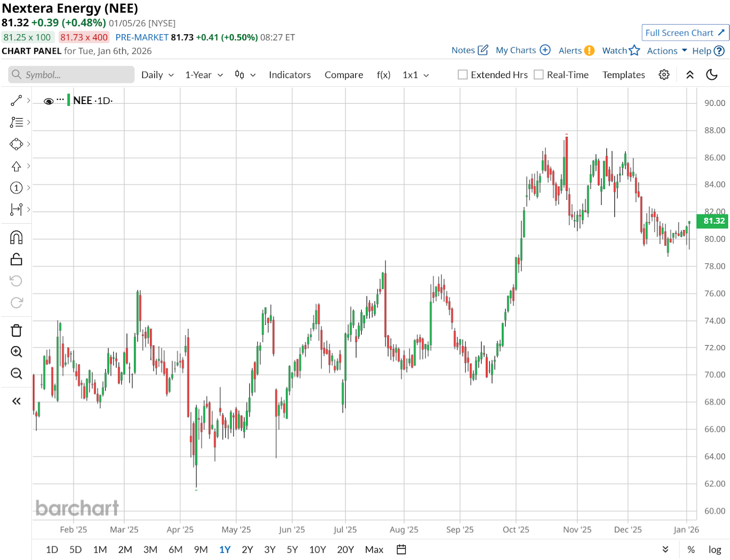
Task: Redo the chart action
Action: (16, 303)
